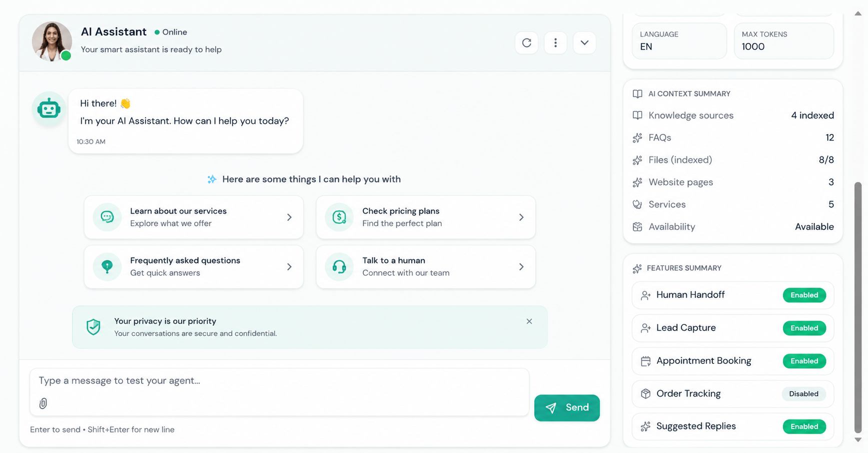Image resolution: width=868 pixels, height=453 pixels.
Task: Dismiss the privacy notice banner
Action: pyautogui.click(x=529, y=321)
